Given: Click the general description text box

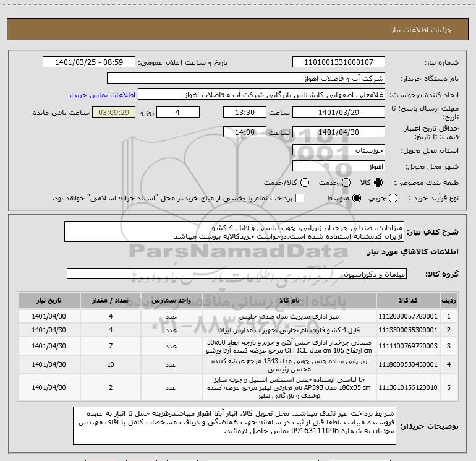Looking at the screenshot, I should [x=234, y=232].
